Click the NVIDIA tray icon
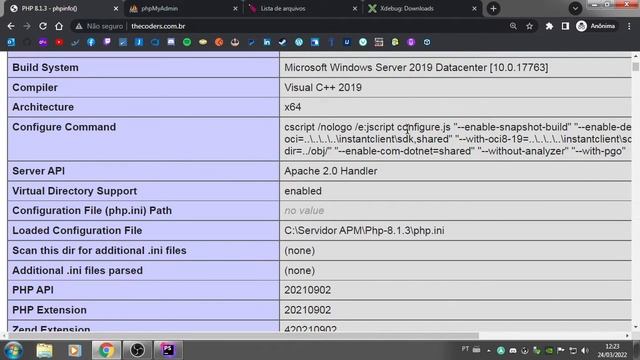This screenshot has height=360, width=640. (549, 350)
